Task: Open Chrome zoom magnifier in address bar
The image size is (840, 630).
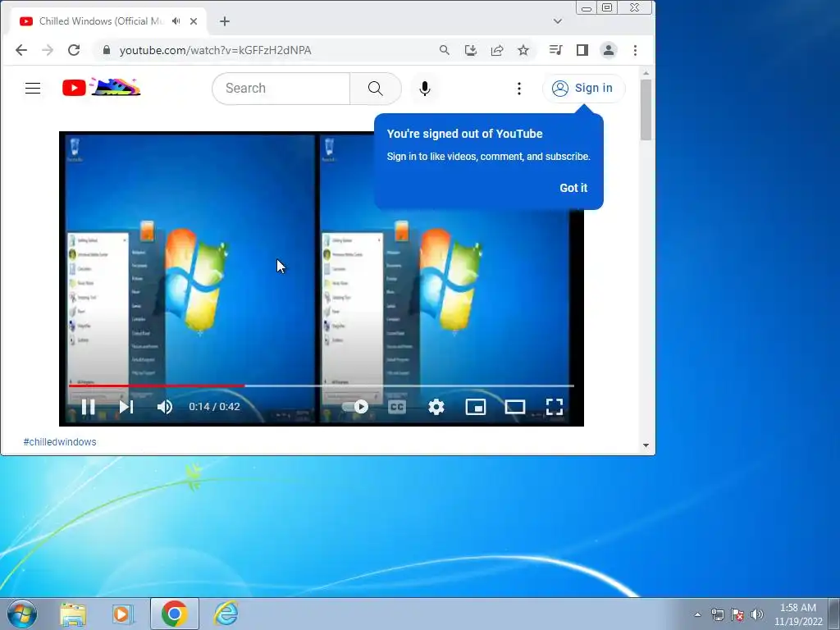Action: [x=444, y=50]
